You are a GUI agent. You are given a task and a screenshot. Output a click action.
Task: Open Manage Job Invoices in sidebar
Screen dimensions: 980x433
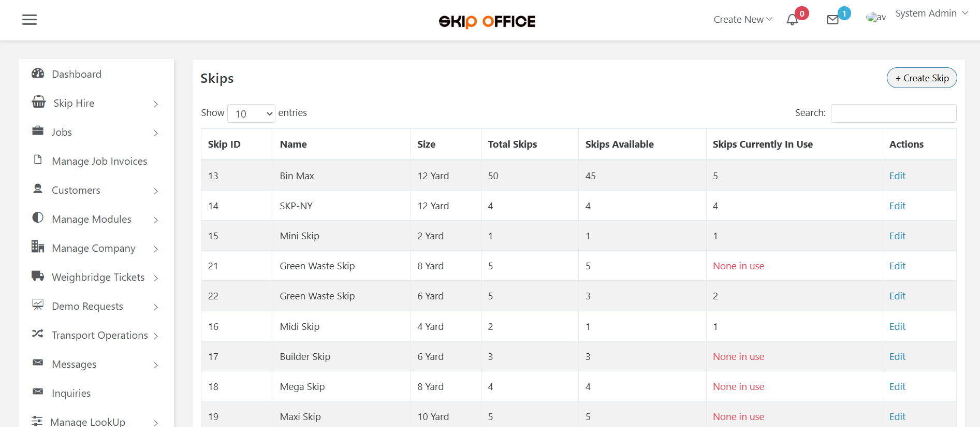click(99, 161)
